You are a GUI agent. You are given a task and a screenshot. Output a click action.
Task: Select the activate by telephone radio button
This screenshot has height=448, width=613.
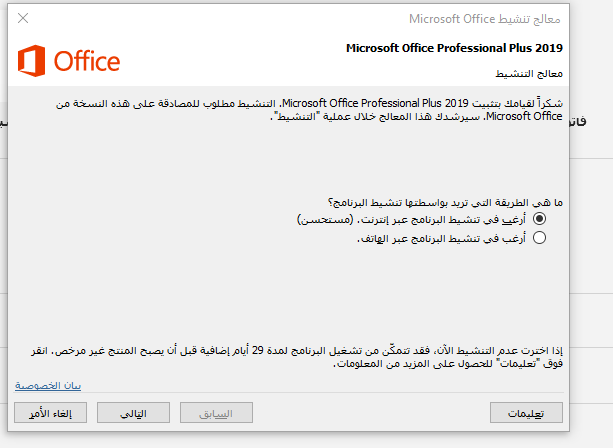pos(539,238)
